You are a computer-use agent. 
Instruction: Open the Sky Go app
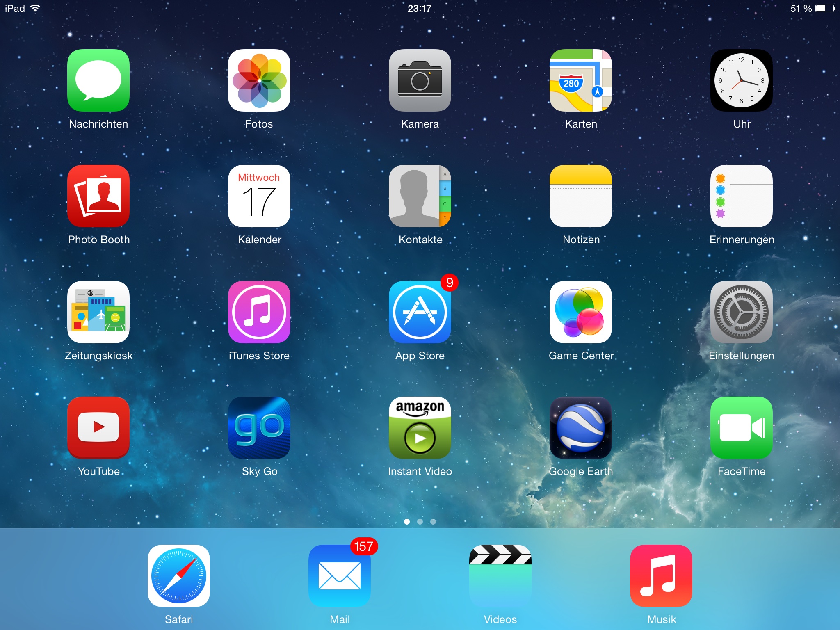259,428
